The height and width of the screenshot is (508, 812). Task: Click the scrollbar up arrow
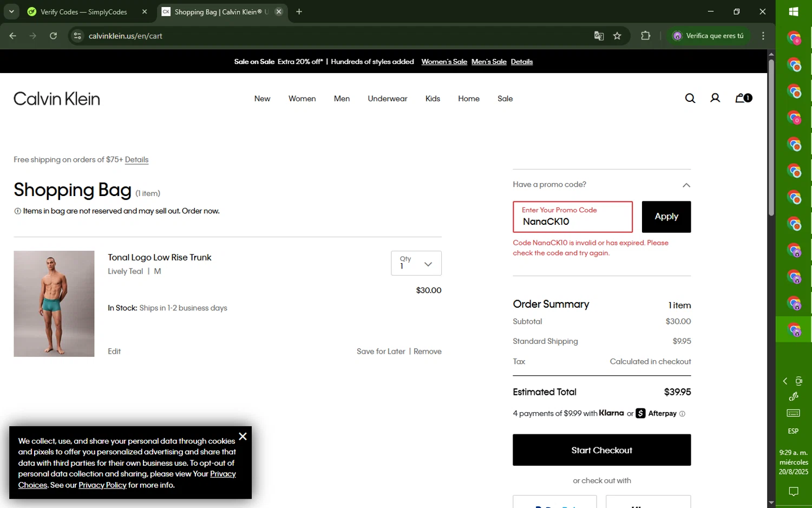[x=771, y=54]
